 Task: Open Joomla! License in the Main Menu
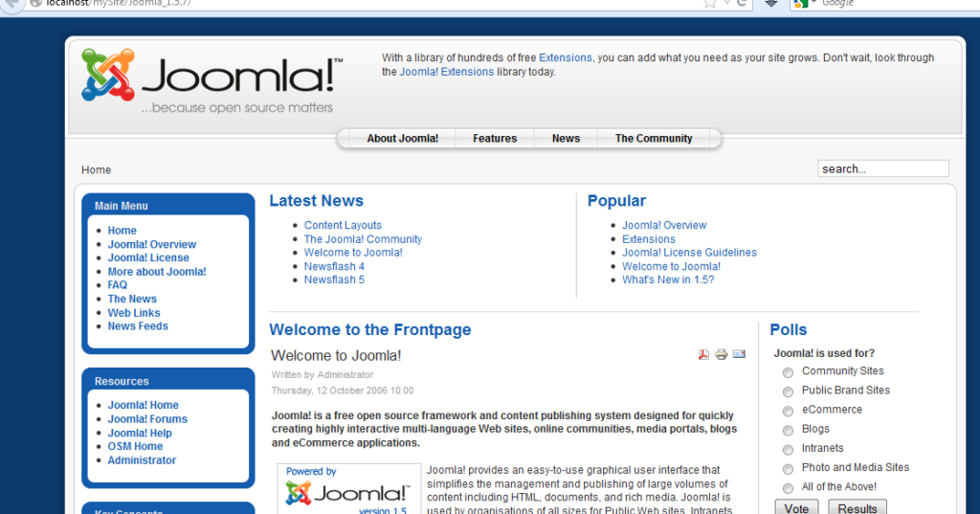click(x=148, y=257)
